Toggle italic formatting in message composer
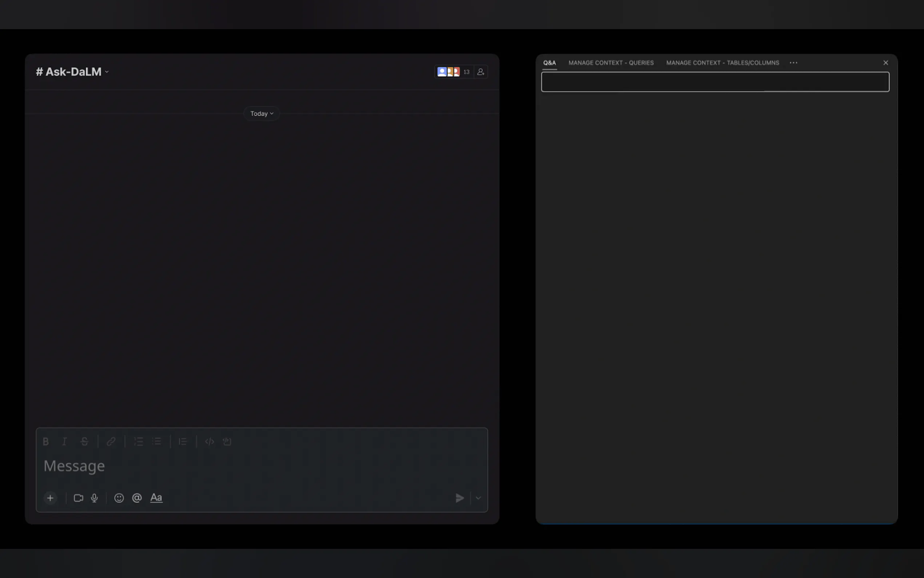Image resolution: width=924 pixels, height=578 pixels. (64, 442)
